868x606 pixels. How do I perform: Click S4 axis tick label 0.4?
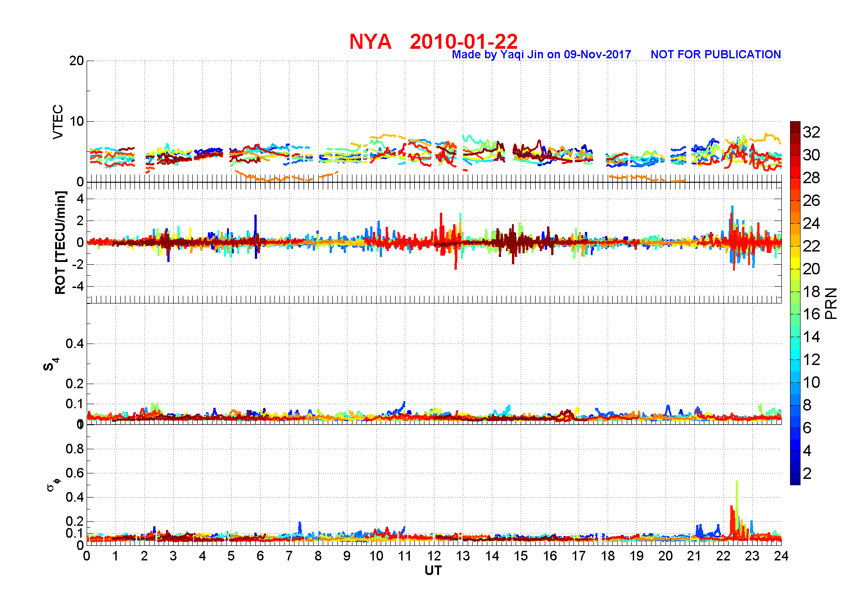[x=75, y=344]
